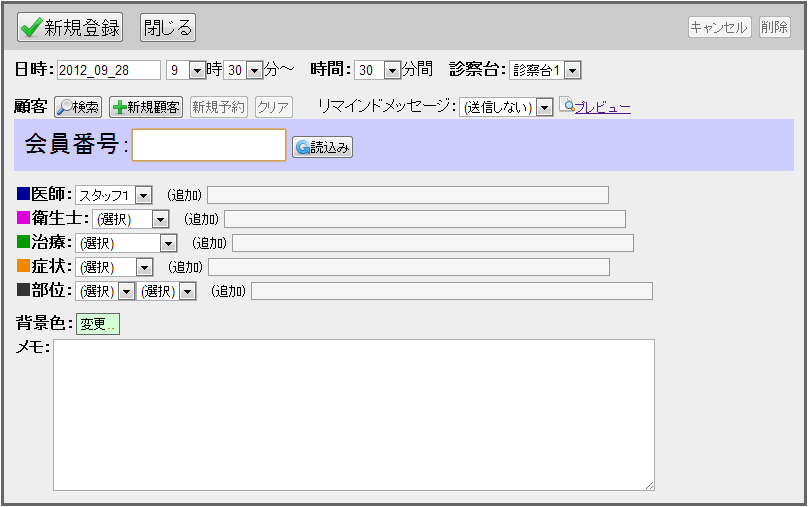Open the 時間 duration dropdown
808x507 pixels.
pyautogui.click(x=377, y=70)
